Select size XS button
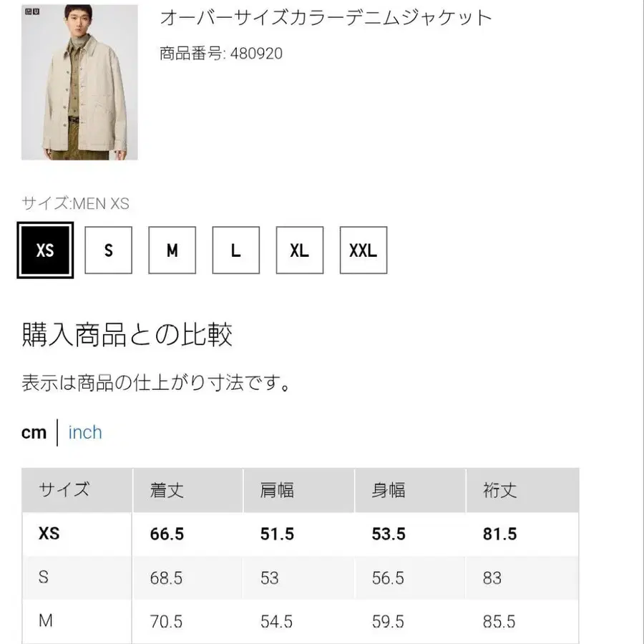The height and width of the screenshot is (644, 644). coord(45,250)
